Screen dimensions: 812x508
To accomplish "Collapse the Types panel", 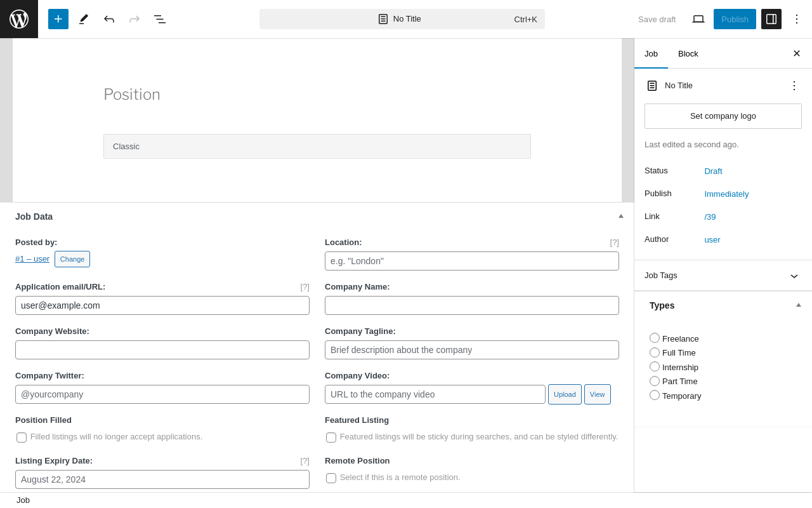I will [799, 305].
